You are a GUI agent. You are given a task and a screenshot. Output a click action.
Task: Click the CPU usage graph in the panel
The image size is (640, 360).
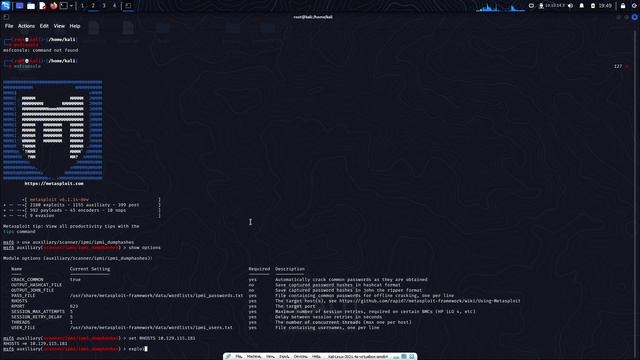pyautogui.click(x=500, y=7)
